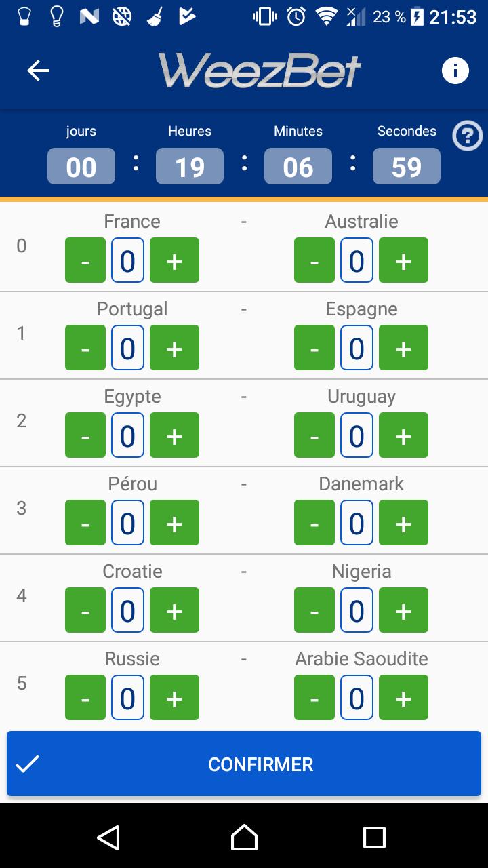Decrease Australie score with minus
The image size is (488, 868).
tap(314, 260)
